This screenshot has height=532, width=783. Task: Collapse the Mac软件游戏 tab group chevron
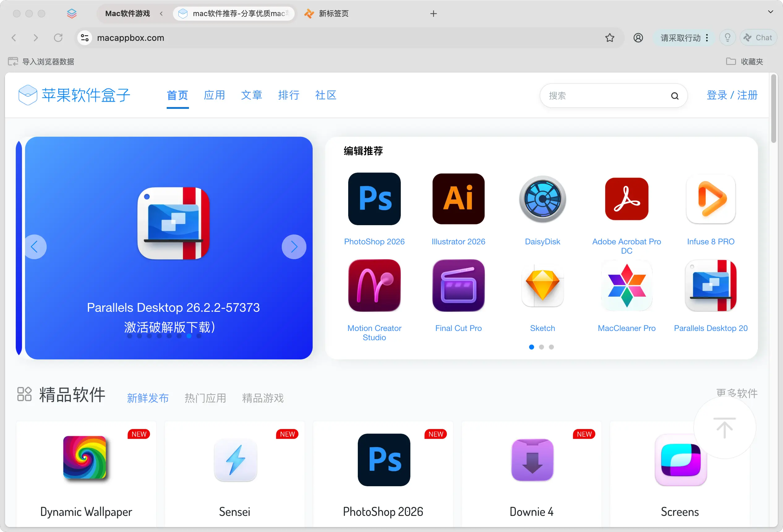(x=161, y=14)
